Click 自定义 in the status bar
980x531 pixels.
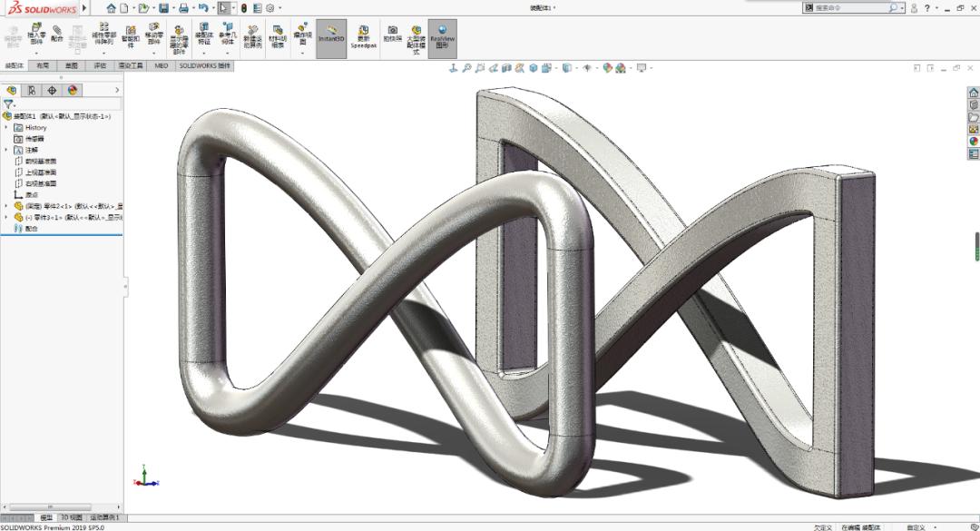[x=915, y=526]
